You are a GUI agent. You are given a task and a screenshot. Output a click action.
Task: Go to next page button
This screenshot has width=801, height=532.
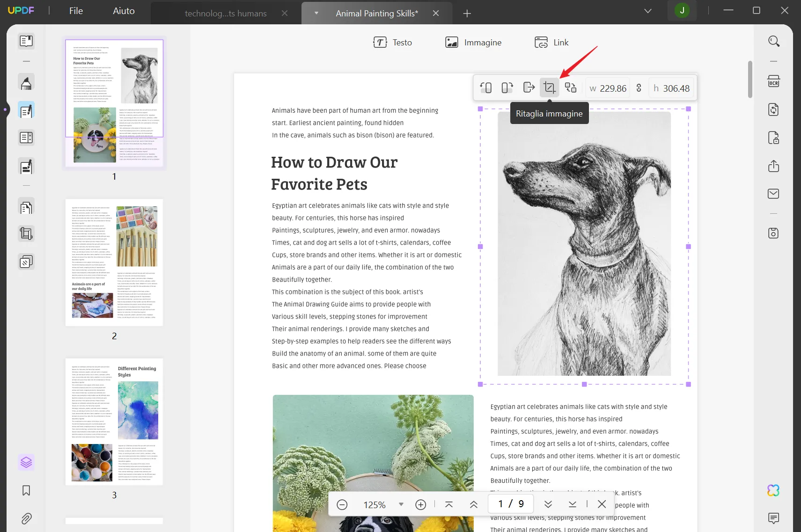click(548, 504)
